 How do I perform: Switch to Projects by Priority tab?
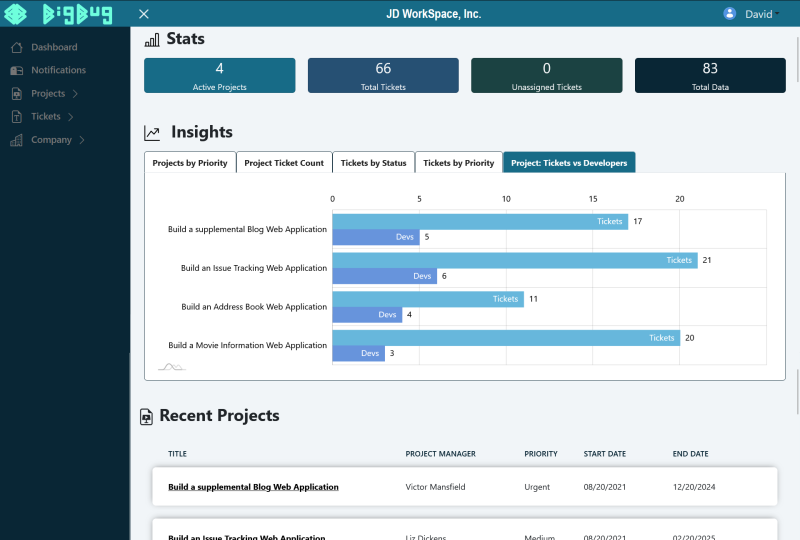pos(190,163)
